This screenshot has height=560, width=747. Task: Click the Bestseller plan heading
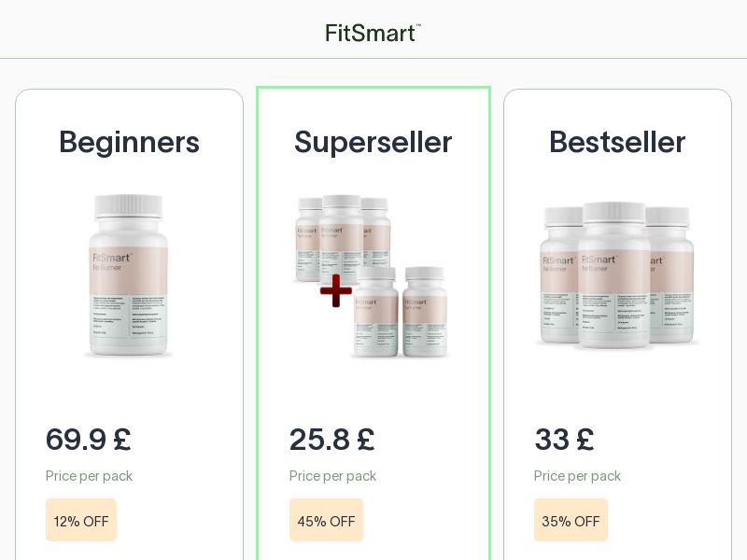[x=617, y=142]
